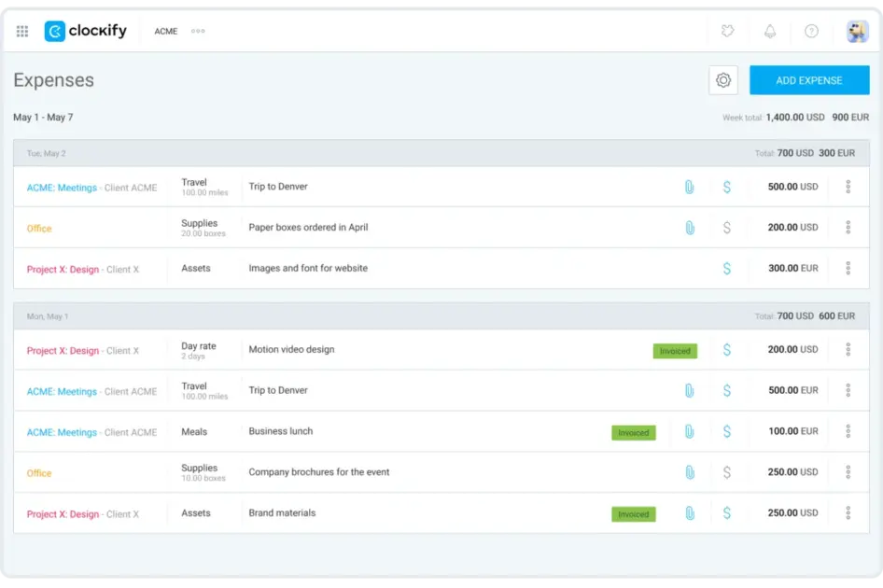The image size is (883, 588).
Task: View receipt paperclip for Paper boxes expense
Action: pyautogui.click(x=689, y=228)
